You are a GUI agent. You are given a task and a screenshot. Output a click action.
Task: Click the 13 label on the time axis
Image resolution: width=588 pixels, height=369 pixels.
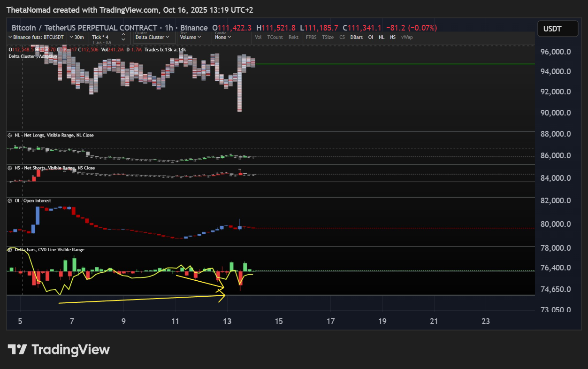coord(227,321)
